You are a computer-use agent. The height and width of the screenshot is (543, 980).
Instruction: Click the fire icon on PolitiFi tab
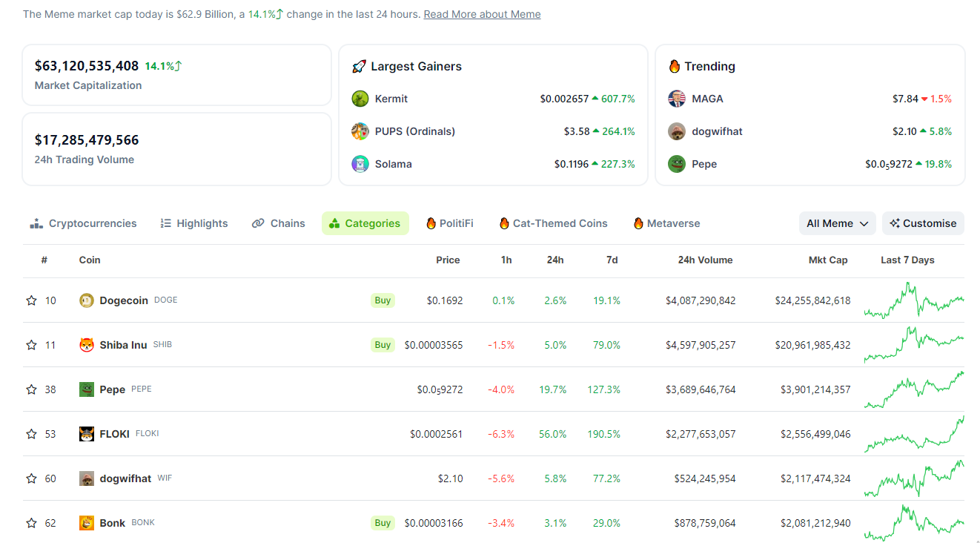(431, 223)
